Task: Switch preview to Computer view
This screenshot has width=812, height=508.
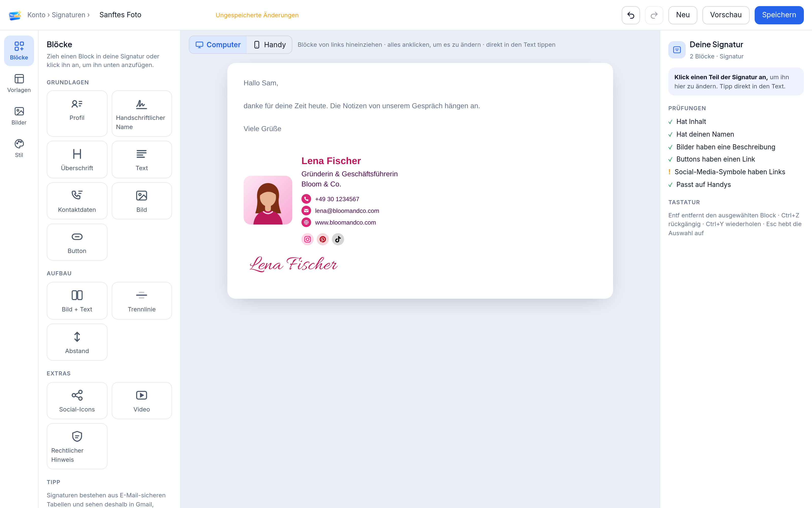Action: pyautogui.click(x=218, y=45)
